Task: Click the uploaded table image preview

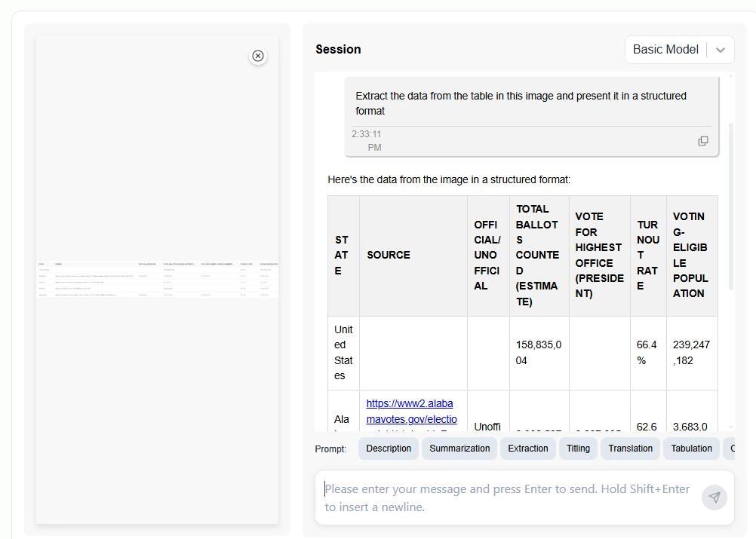Action: pos(157,279)
